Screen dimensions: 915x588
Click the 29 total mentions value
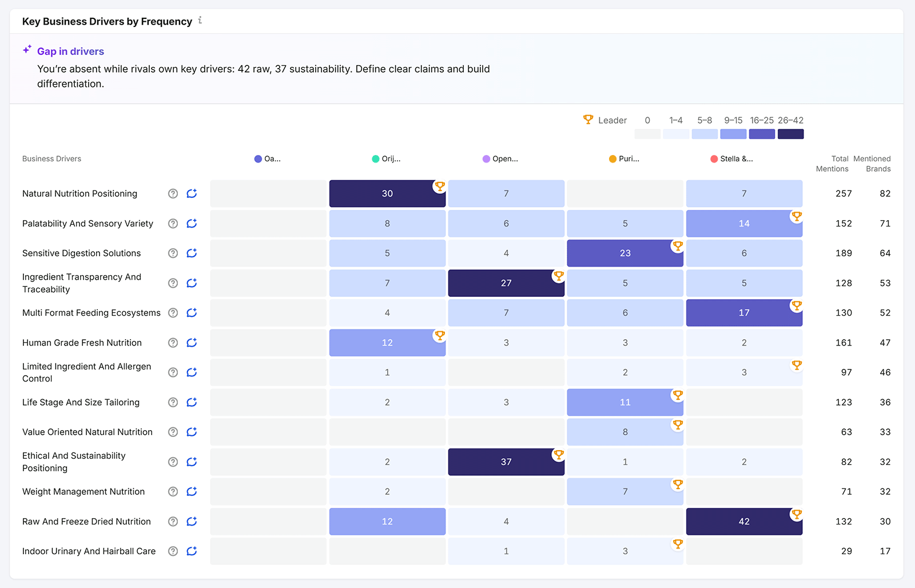[x=846, y=551]
